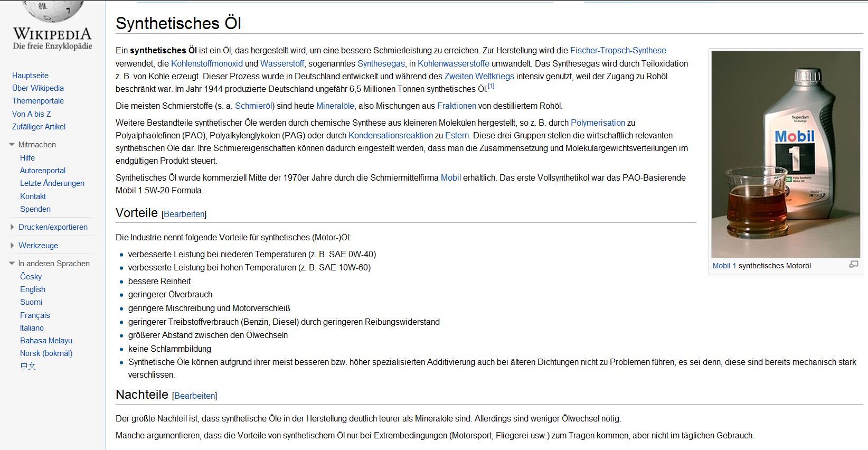The height and width of the screenshot is (450, 868).
Task: Open the Kondensationsreaktion link
Action: click(390, 136)
